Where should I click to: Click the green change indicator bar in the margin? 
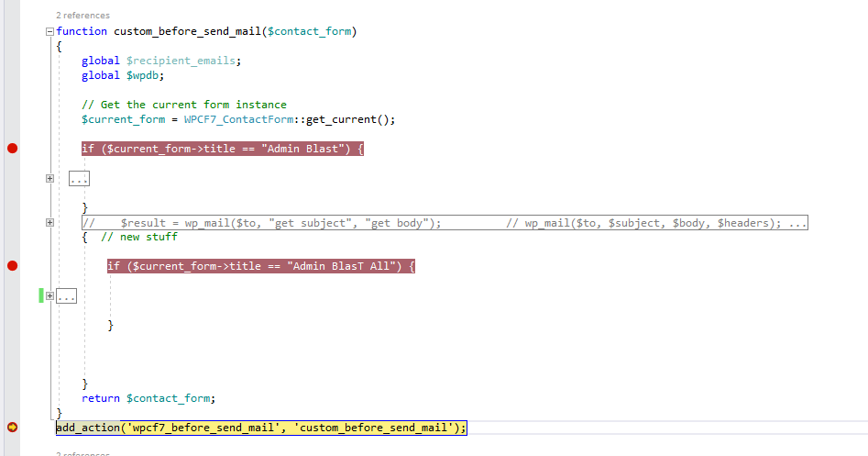pos(41,295)
